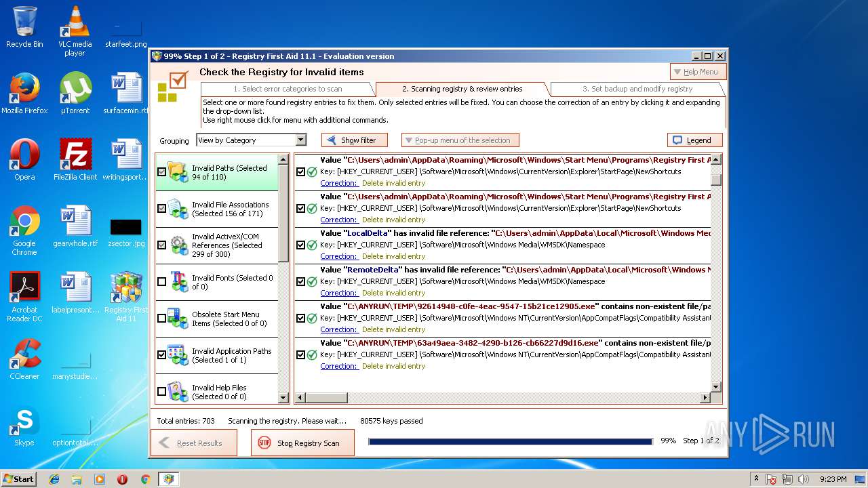Click the green status icon on LocalDelta entry
Screen dimensions: 868x488
click(x=312, y=245)
